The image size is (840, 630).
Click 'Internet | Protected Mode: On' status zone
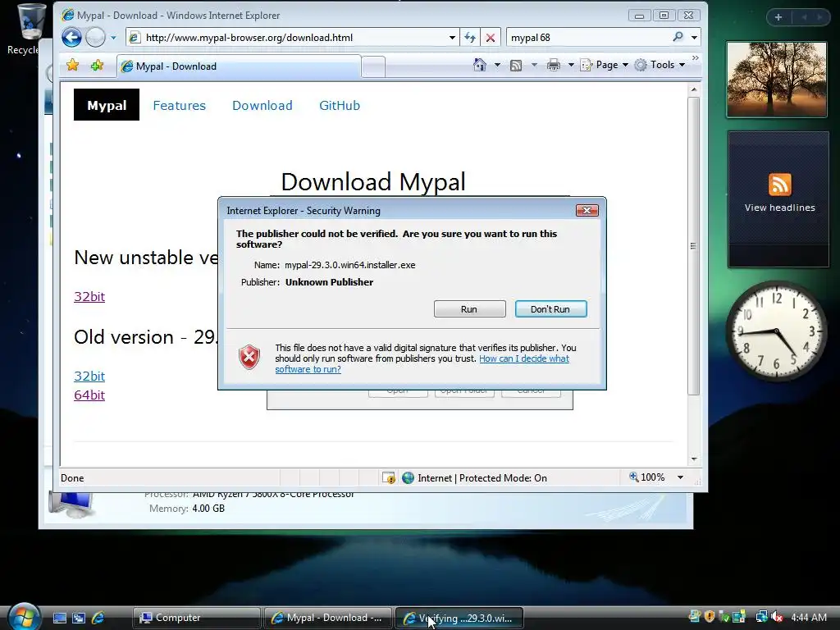point(476,478)
